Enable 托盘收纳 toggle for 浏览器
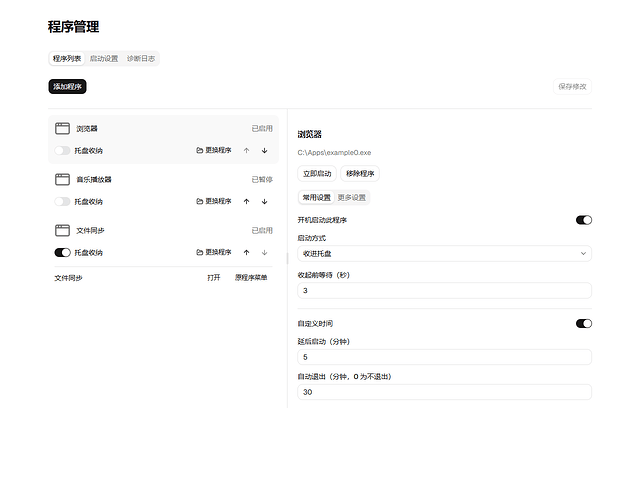640x500 pixels. [62, 151]
